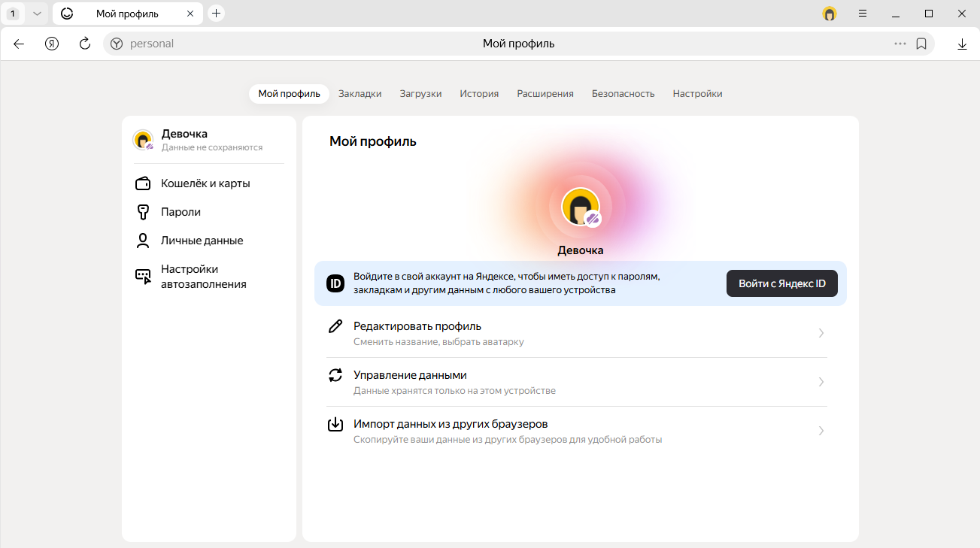
Task: Click 'Данные не сохраняются' status text
Action: point(212,147)
